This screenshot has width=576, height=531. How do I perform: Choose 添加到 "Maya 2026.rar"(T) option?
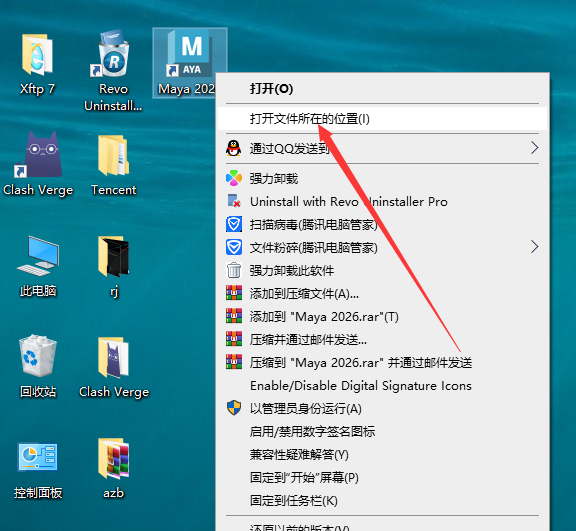point(382,317)
